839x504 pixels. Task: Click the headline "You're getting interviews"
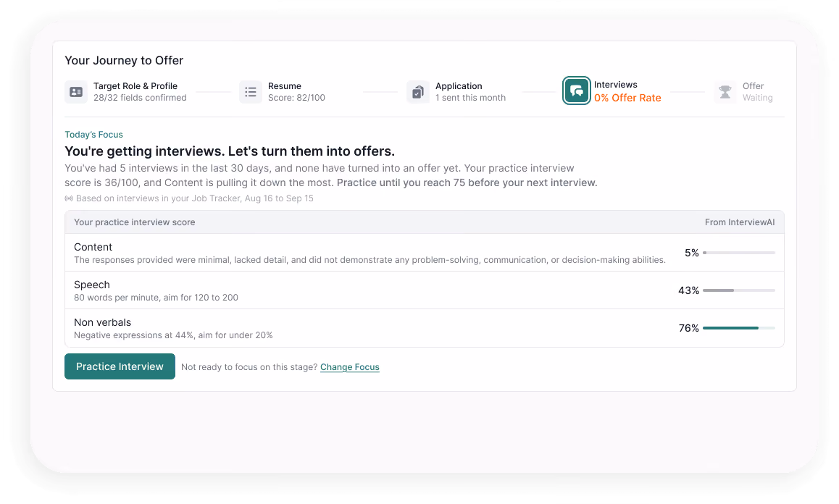(230, 151)
